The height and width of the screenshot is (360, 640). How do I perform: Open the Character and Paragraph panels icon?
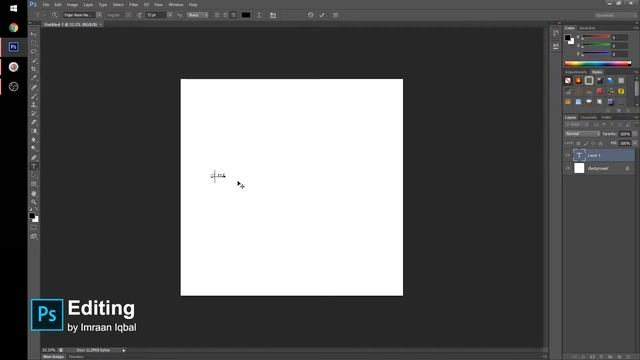tap(273, 15)
